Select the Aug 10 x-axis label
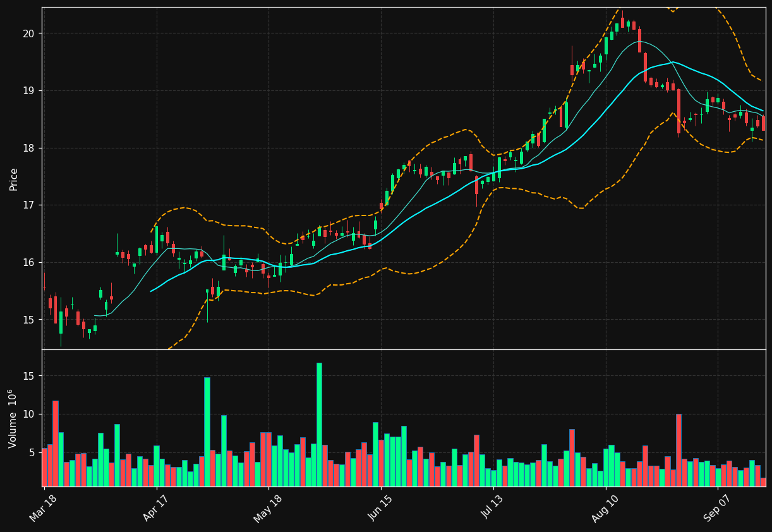This screenshot has width=772, height=532. click(x=605, y=509)
